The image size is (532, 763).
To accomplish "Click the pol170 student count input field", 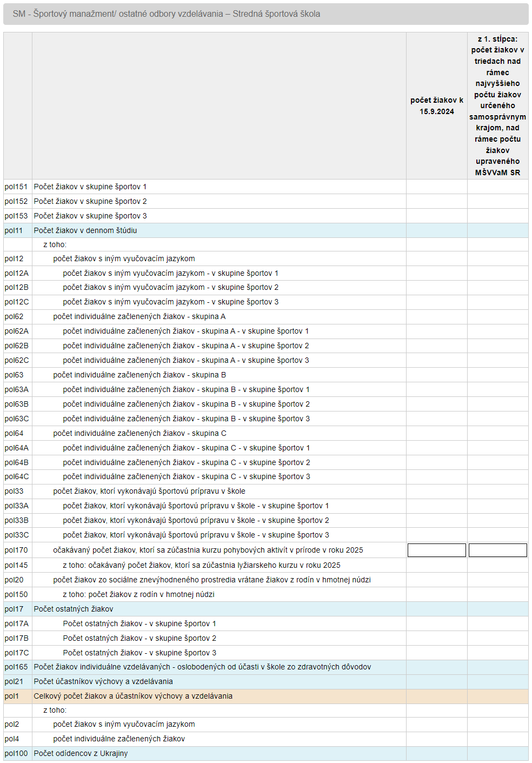I will click(x=436, y=550).
